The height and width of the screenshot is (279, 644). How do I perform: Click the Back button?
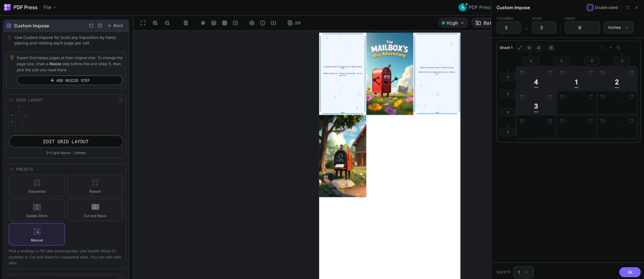pyautogui.click(x=116, y=26)
